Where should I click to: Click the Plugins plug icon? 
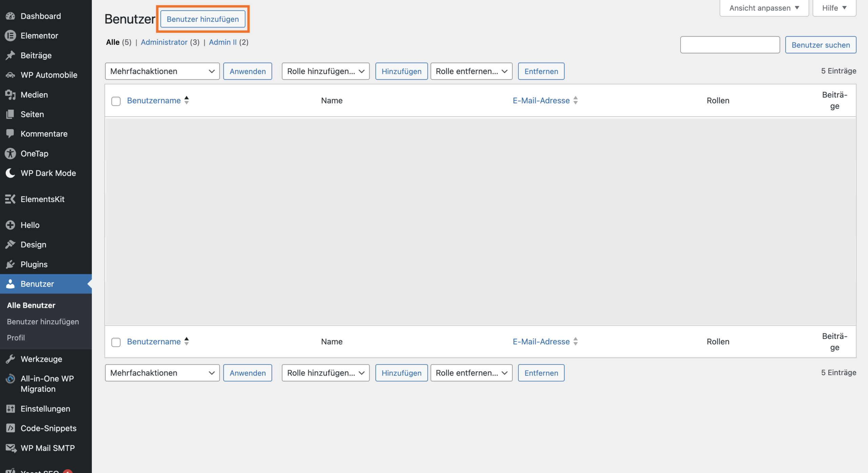coord(11,264)
